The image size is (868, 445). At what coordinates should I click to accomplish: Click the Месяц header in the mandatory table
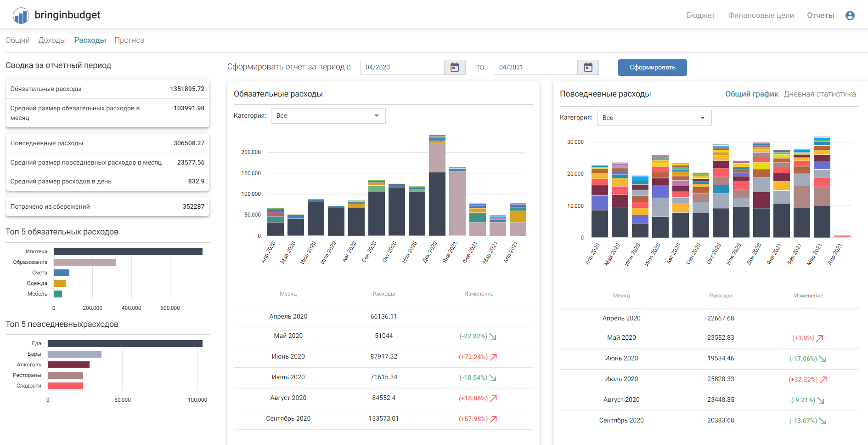pos(288,294)
